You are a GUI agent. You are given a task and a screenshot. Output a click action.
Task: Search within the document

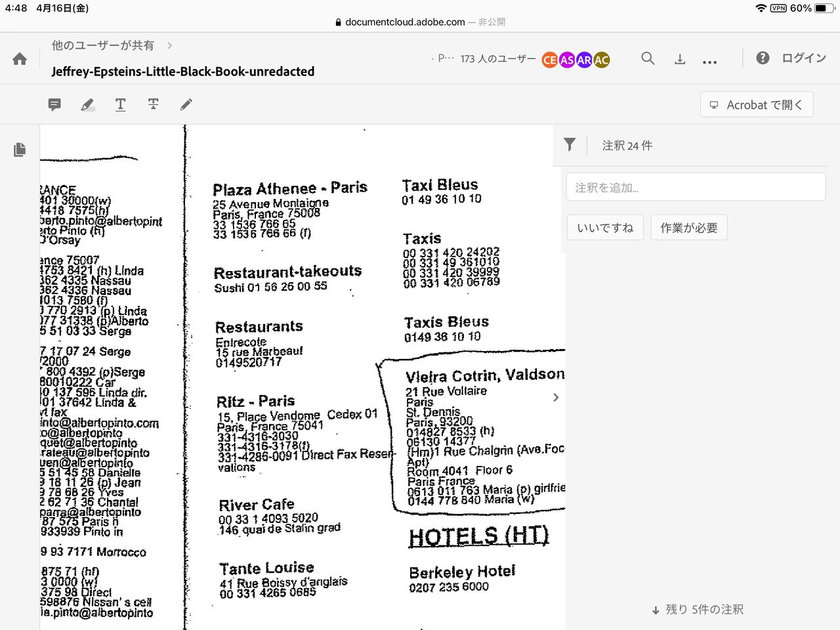(x=648, y=58)
